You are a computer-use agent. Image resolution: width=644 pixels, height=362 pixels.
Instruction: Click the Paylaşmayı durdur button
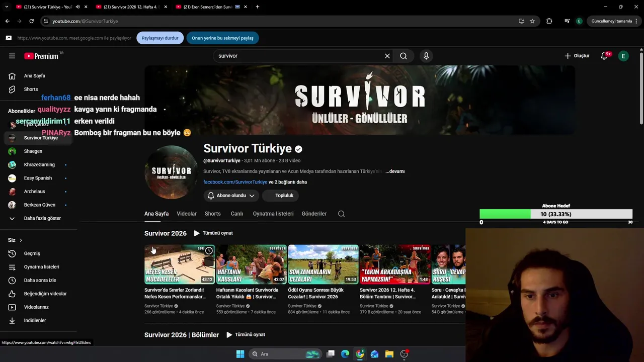[x=160, y=38]
